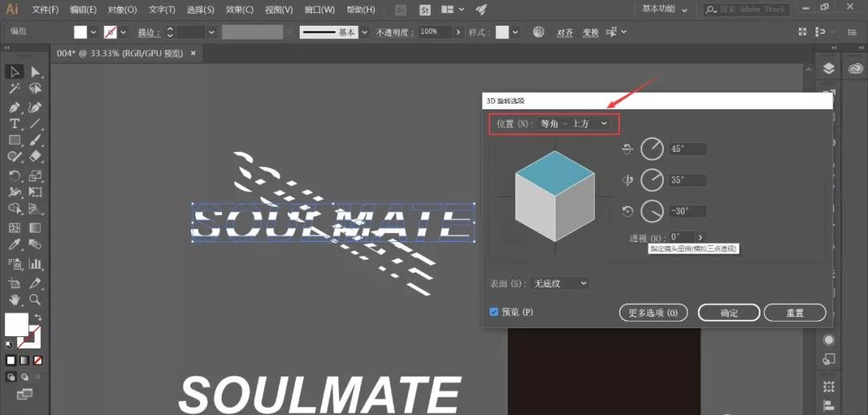Image resolution: width=868 pixels, height=415 pixels.
Task: Choose the Column Graph tool
Action: pyautogui.click(x=35, y=264)
